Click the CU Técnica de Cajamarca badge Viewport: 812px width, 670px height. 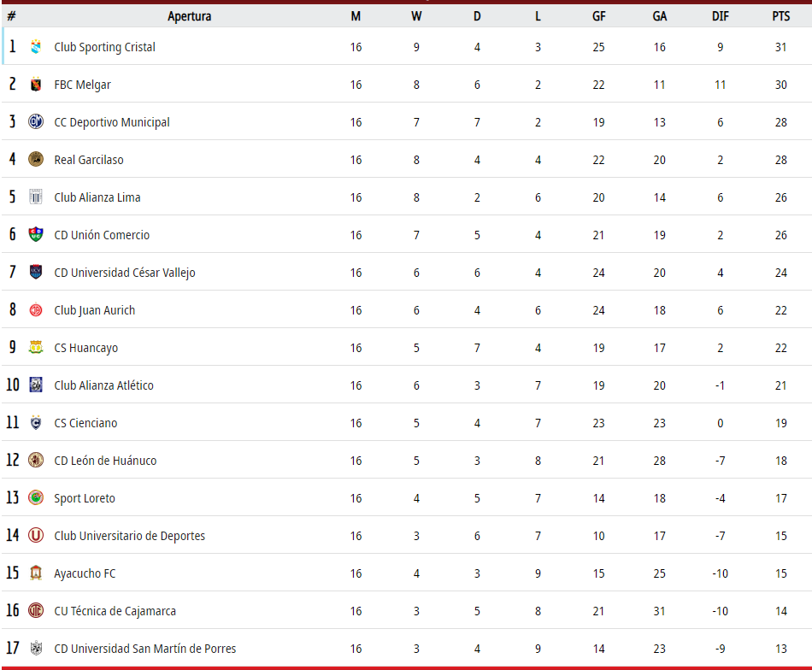point(36,610)
